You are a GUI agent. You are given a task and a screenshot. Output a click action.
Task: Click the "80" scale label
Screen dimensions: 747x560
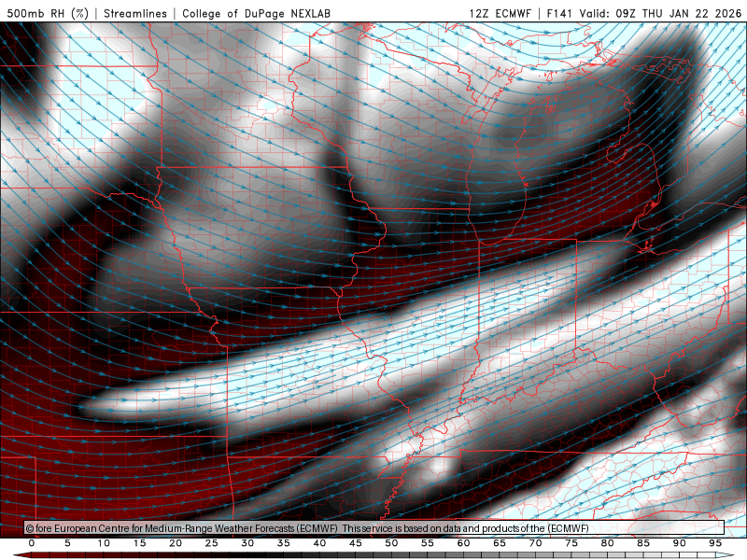(607, 543)
